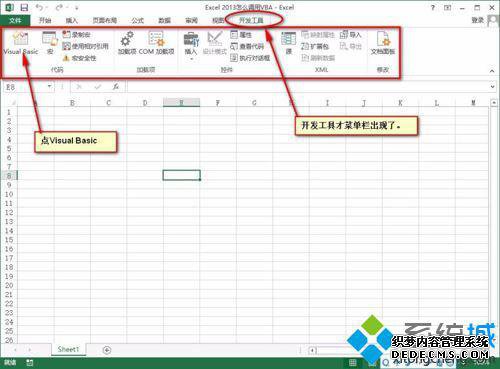Click XML Import (导入)
Screen dimensions: 500x369
350,34
